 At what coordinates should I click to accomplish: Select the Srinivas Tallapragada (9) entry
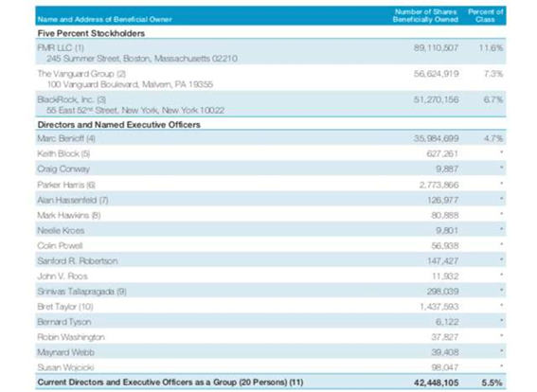coord(81,292)
